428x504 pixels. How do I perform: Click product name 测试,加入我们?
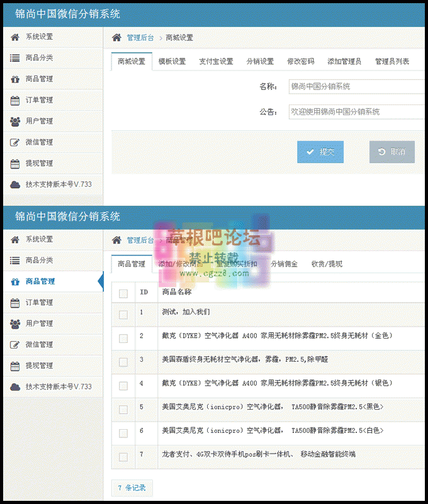coord(186,312)
